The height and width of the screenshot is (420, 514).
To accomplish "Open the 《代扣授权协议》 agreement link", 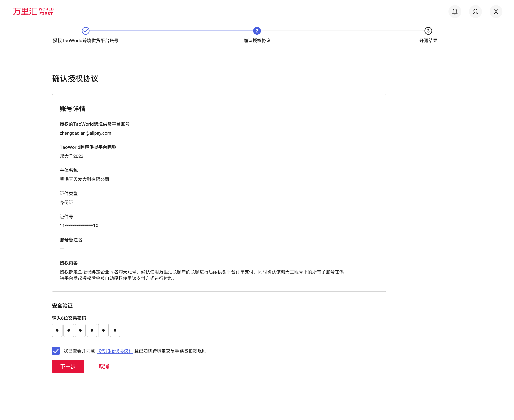I will tap(115, 351).
